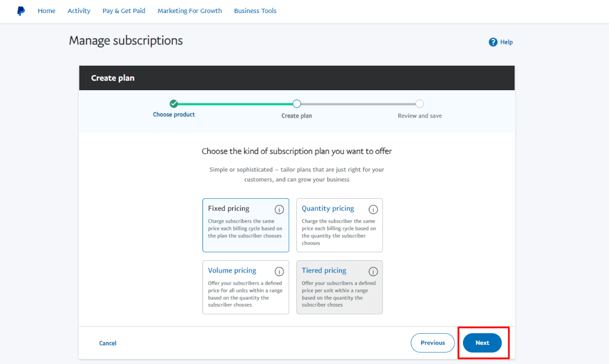
Task: Open Pay & Get Paid menu
Action: coord(124,11)
